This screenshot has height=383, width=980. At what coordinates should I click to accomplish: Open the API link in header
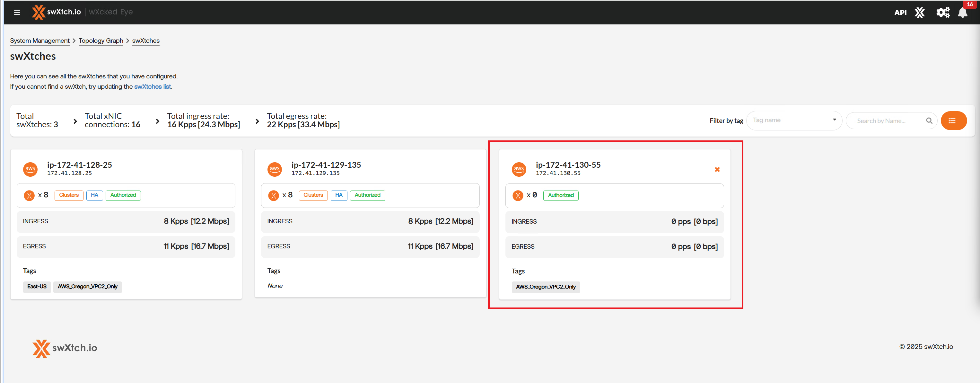[x=900, y=13]
